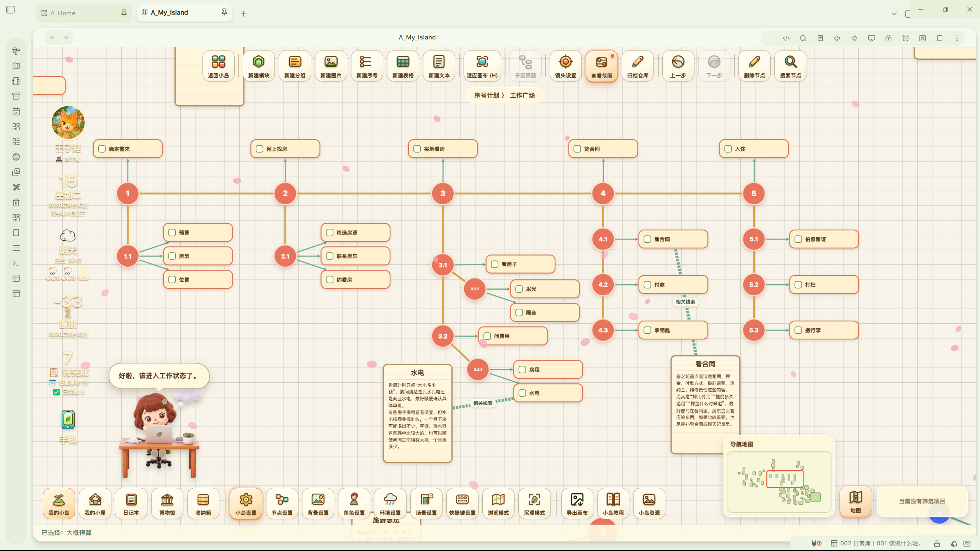
Task: Mark the 采光 checkbox complete
Action: tap(519, 289)
